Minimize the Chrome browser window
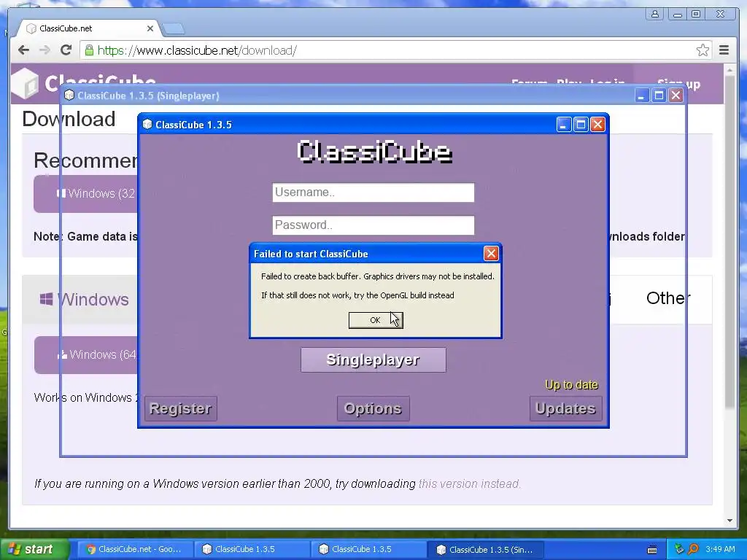 coord(676,15)
